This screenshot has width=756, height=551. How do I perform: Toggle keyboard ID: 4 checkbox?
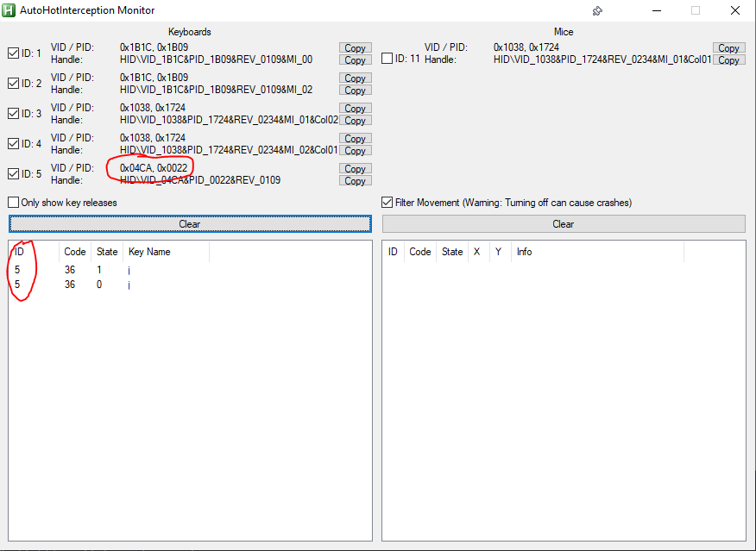pyautogui.click(x=14, y=143)
